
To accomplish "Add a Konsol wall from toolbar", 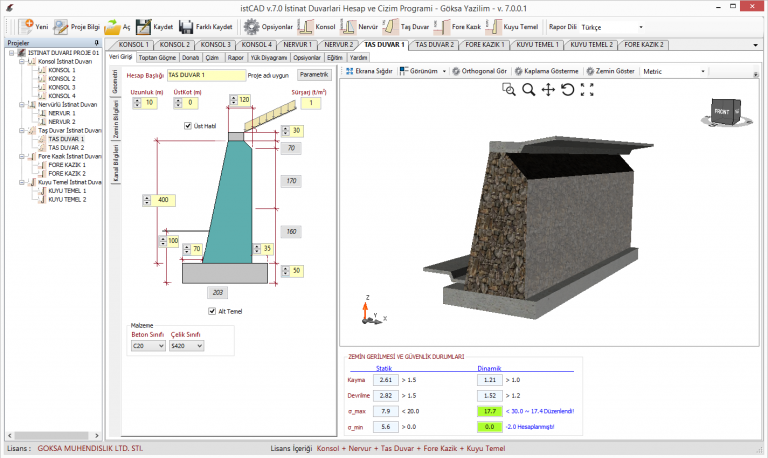I will tap(316, 27).
